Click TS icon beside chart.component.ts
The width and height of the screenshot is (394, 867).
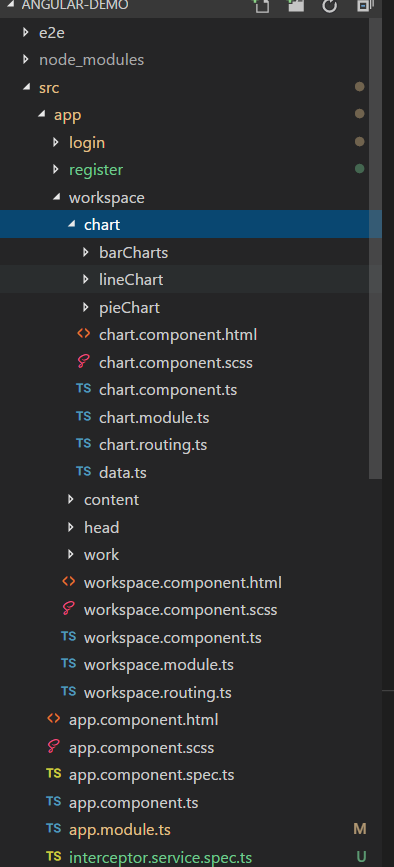(83, 389)
